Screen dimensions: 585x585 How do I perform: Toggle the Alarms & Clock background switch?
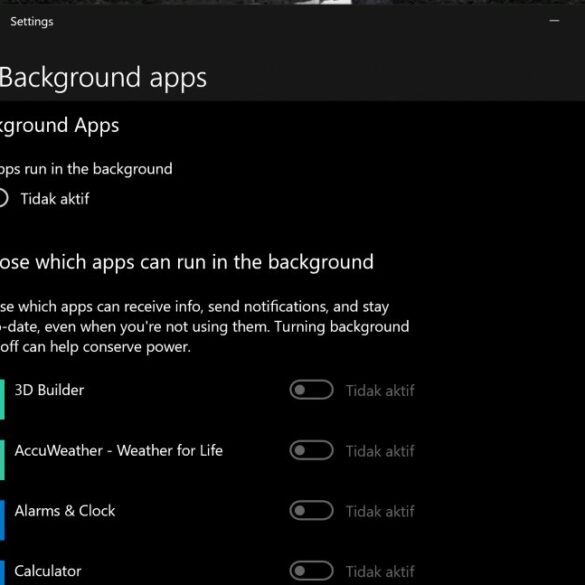pyautogui.click(x=311, y=510)
